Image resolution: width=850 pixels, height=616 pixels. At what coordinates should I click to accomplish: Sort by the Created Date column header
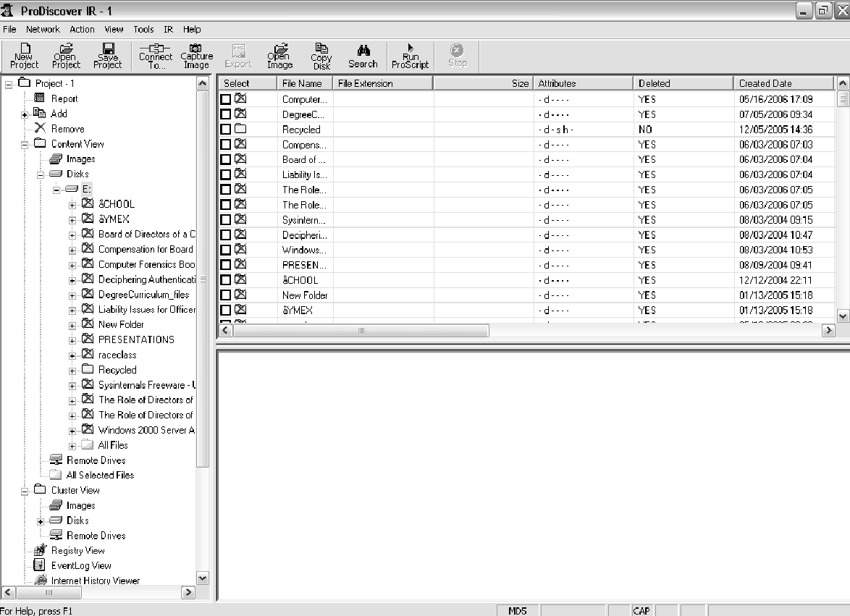pyautogui.click(x=783, y=83)
